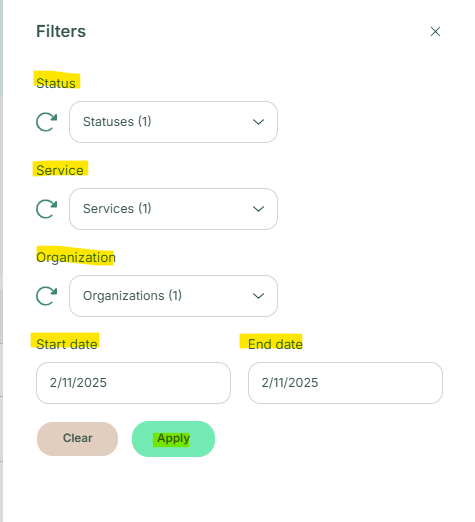Clear all filters
475x522 pixels.
coord(77,439)
